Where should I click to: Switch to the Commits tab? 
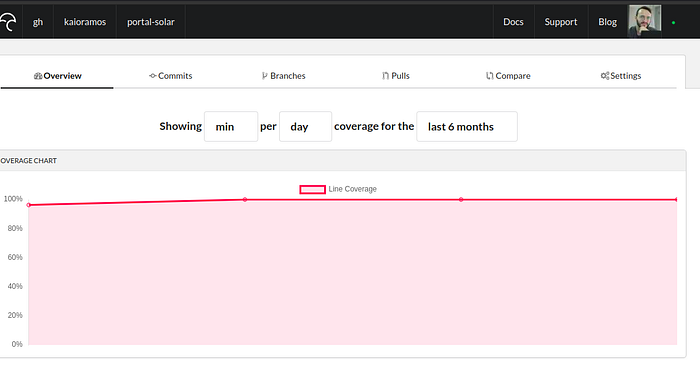[171, 76]
